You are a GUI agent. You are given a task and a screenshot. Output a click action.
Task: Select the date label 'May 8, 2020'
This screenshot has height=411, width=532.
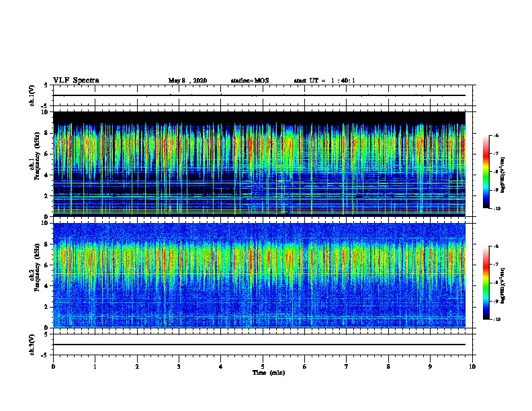point(187,81)
